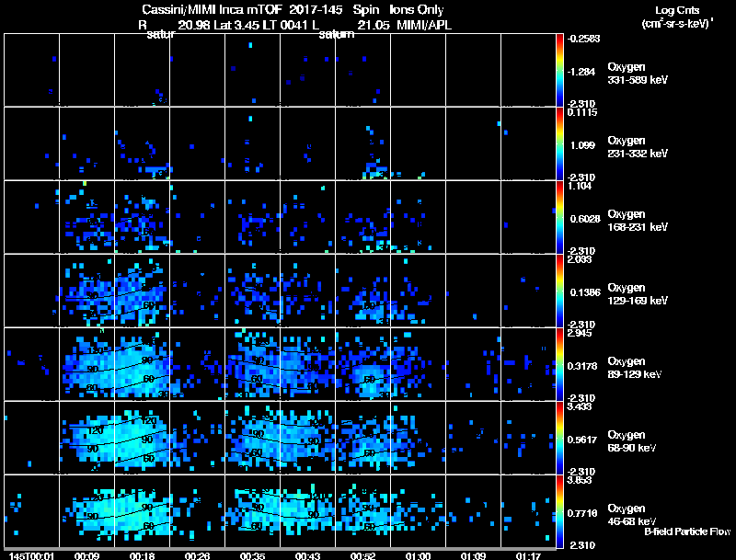Click the color bar beside Oxygen 46-68 keV

(559, 511)
